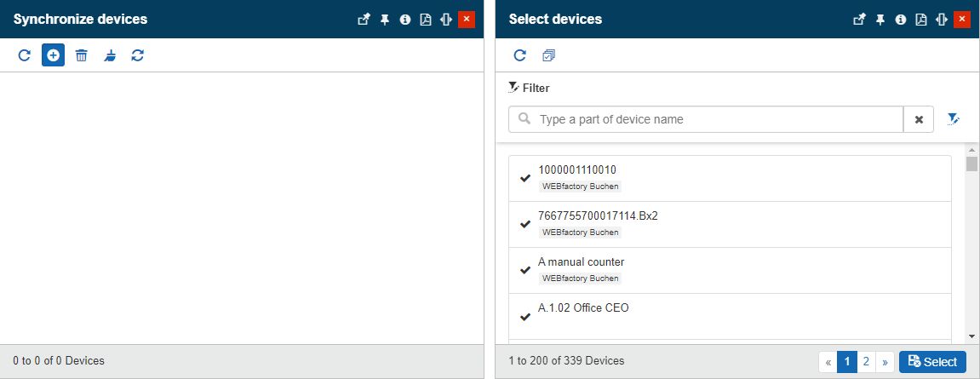
Task: Go to the next page arrow
Action: (885, 362)
